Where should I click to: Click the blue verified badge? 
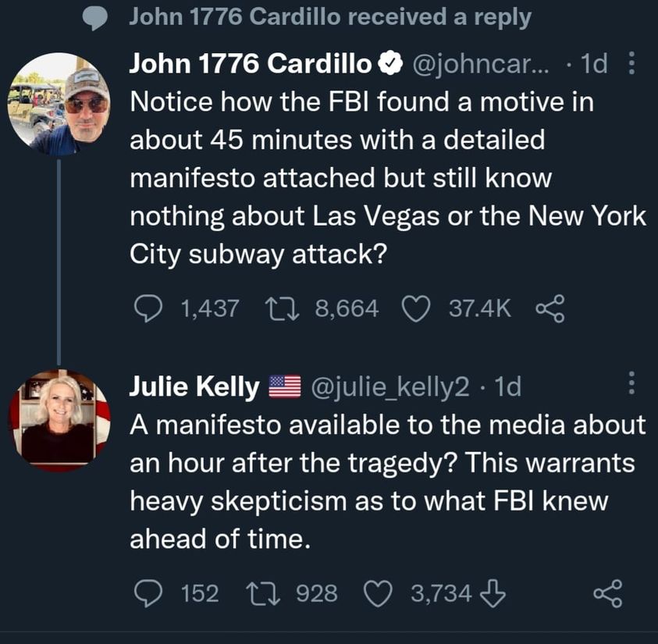coord(389,66)
